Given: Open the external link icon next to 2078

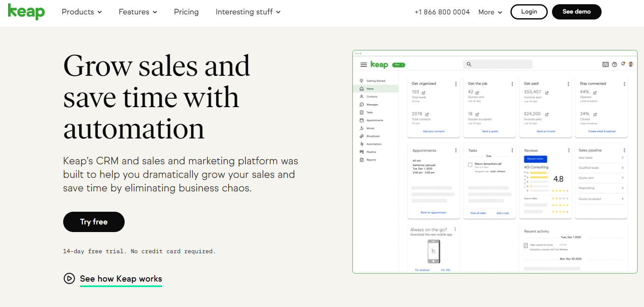Looking at the screenshot, I should (x=427, y=114).
